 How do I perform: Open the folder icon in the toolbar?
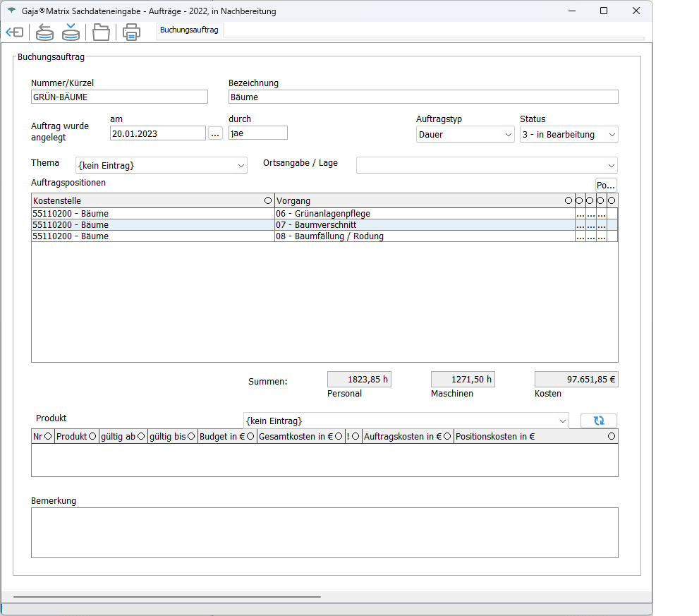[x=101, y=32]
